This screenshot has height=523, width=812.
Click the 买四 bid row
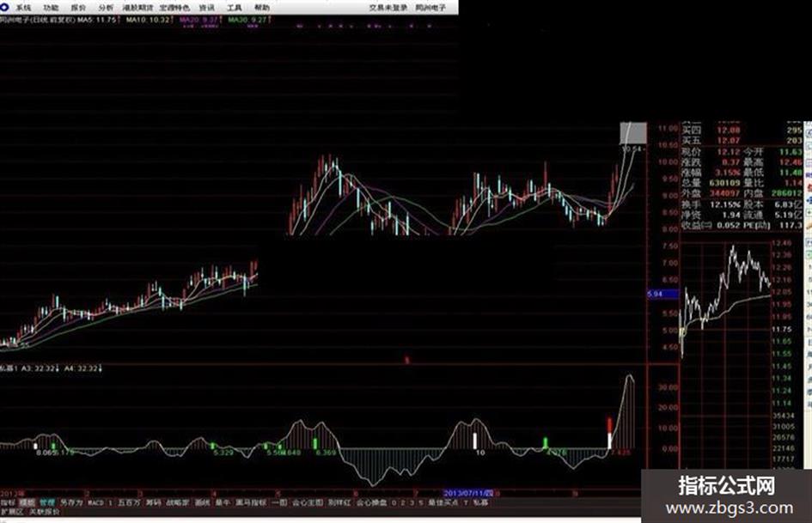point(742,130)
